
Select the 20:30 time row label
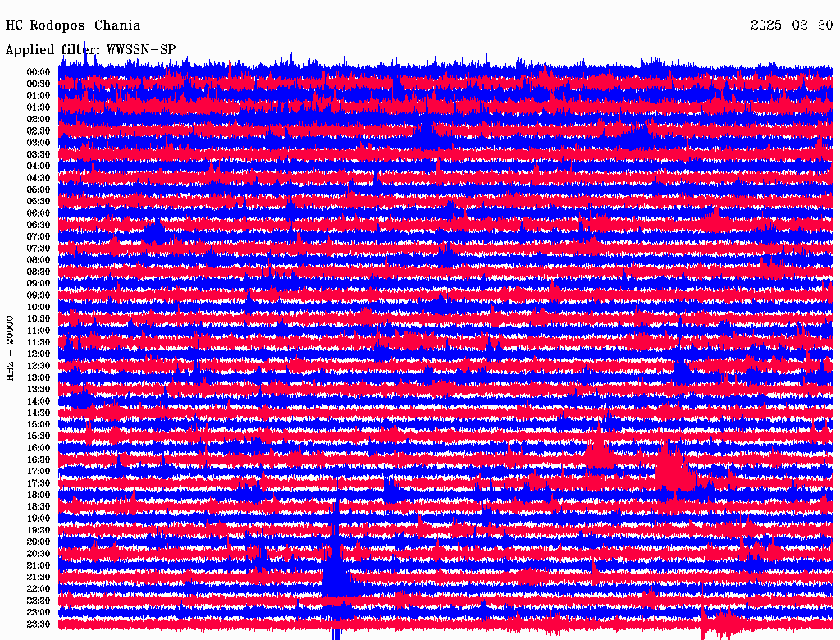tap(39, 554)
